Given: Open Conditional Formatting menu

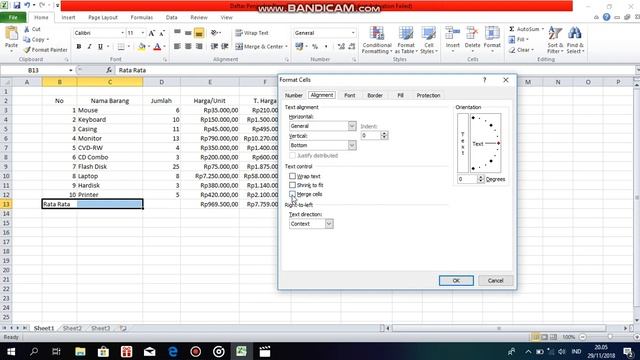Looking at the screenshot, I should [x=377, y=40].
